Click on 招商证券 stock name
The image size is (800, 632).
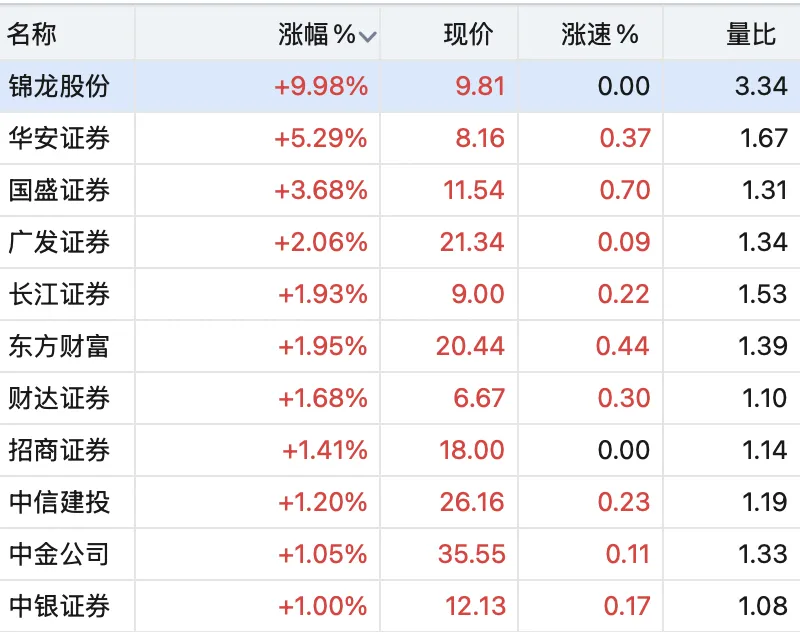click(x=59, y=450)
